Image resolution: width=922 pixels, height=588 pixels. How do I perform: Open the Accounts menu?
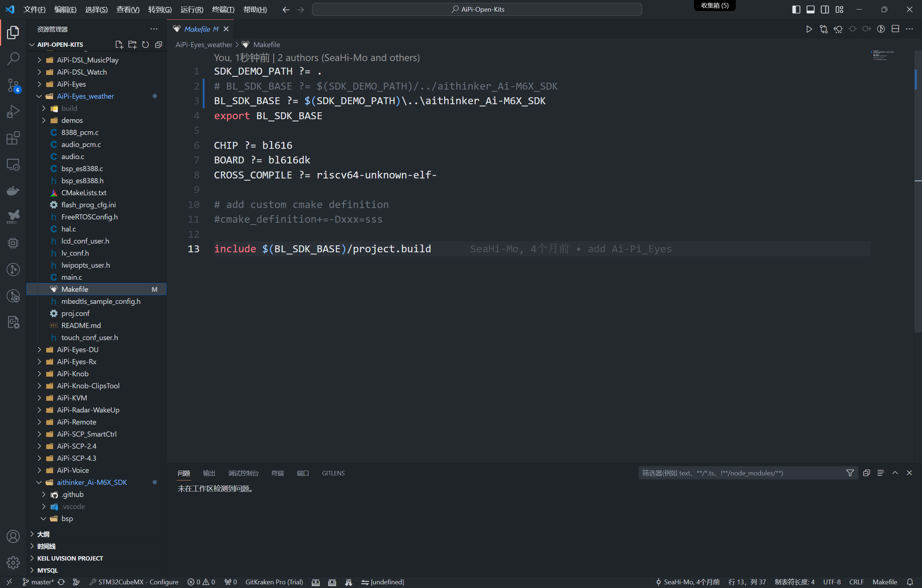(x=13, y=536)
